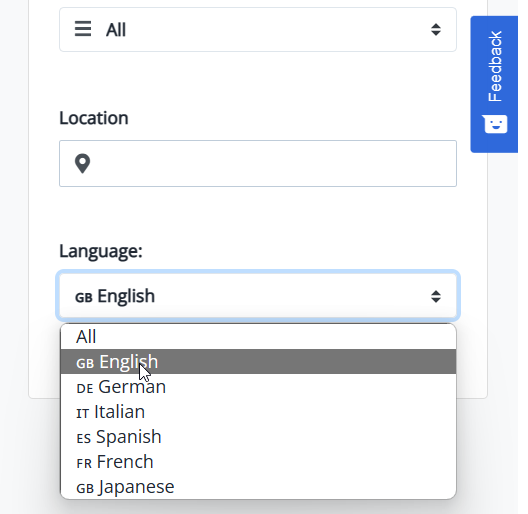
Task: Click the Location field label
Action: pos(94,118)
